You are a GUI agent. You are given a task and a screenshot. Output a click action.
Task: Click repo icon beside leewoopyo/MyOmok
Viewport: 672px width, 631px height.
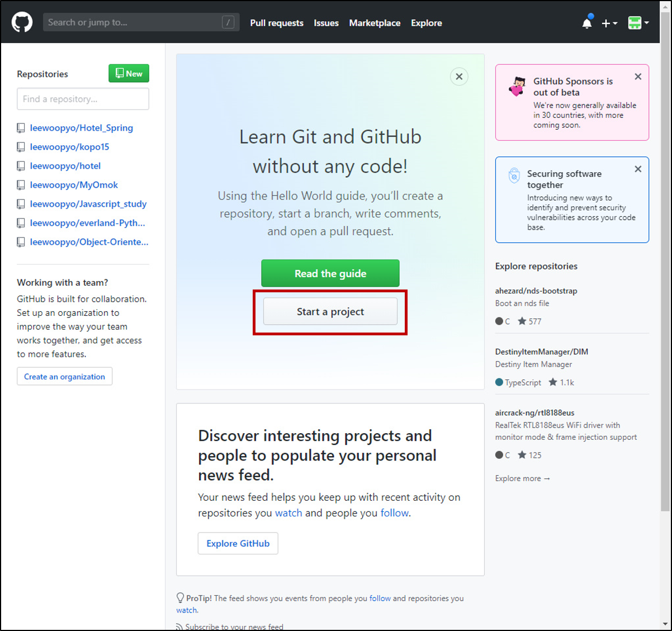coord(21,185)
